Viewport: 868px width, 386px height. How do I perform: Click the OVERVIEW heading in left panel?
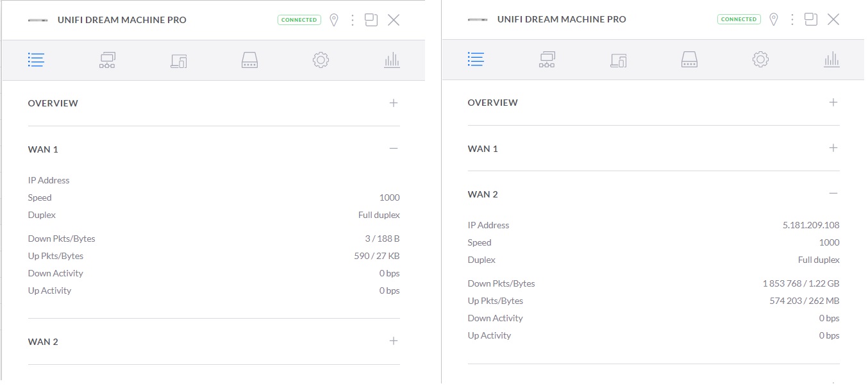pyautogui.click(x=53, y=103)
